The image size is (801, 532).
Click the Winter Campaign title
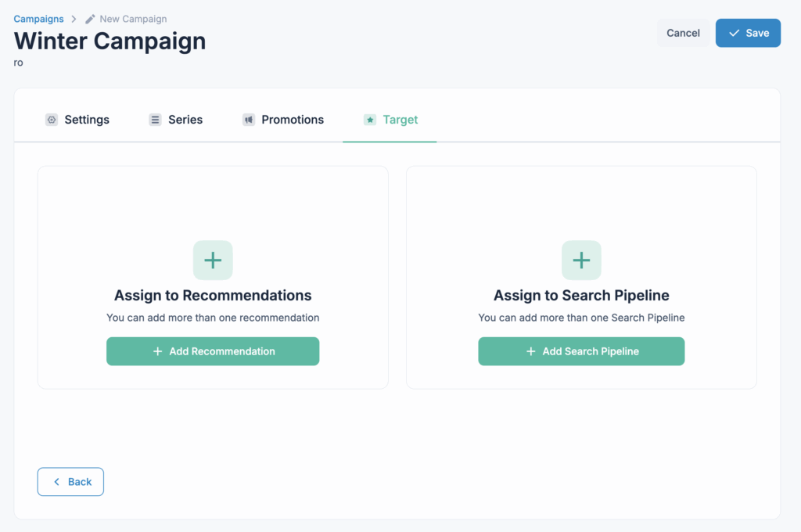pos(110,41)
